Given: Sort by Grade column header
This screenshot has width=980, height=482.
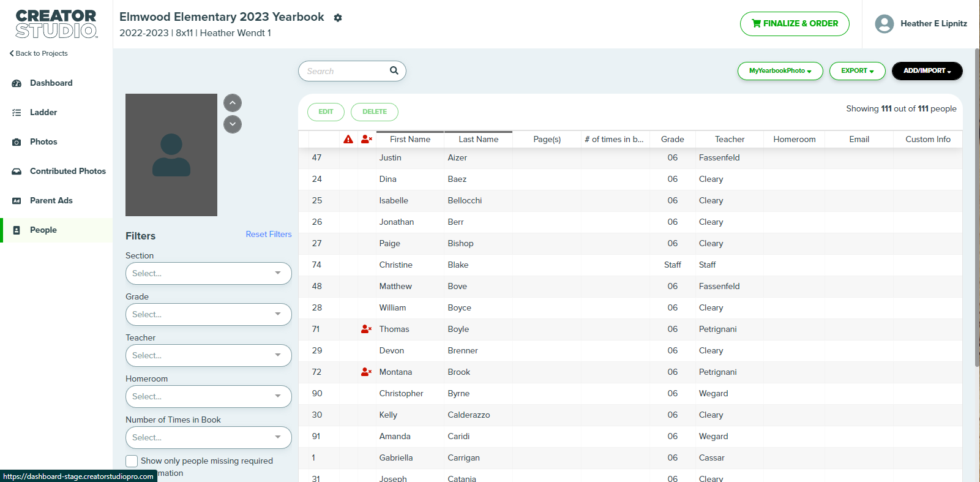Looking at the screenshot, I should pos(673,139).
